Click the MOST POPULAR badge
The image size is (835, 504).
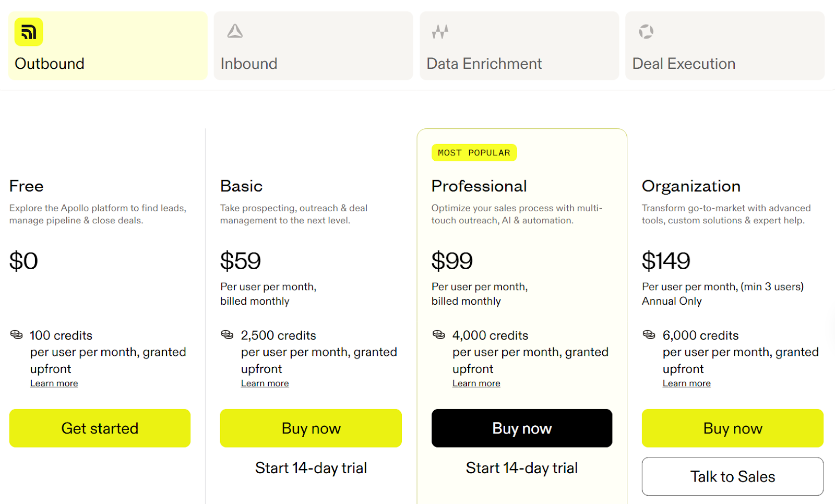pos(474,152)
